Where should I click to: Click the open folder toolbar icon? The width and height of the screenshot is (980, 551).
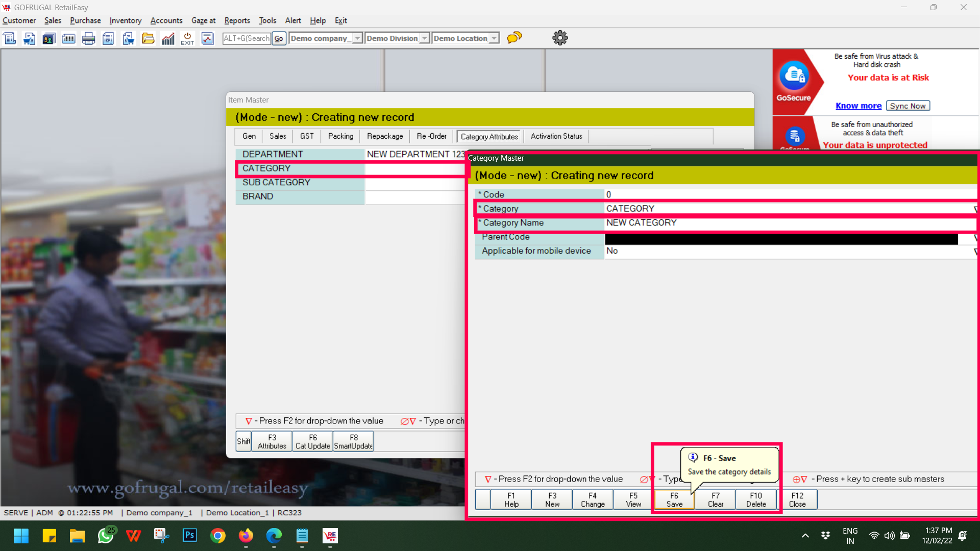point(148,38)
